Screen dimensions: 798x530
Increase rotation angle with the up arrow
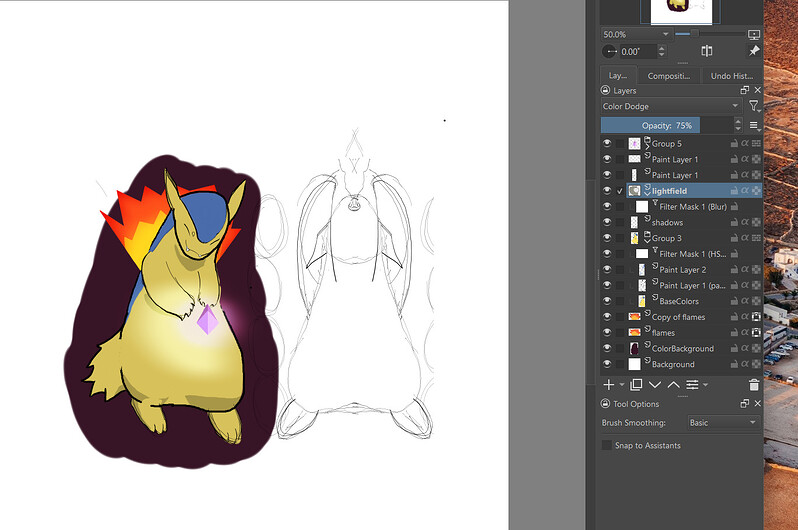click(x=661, y=48)
